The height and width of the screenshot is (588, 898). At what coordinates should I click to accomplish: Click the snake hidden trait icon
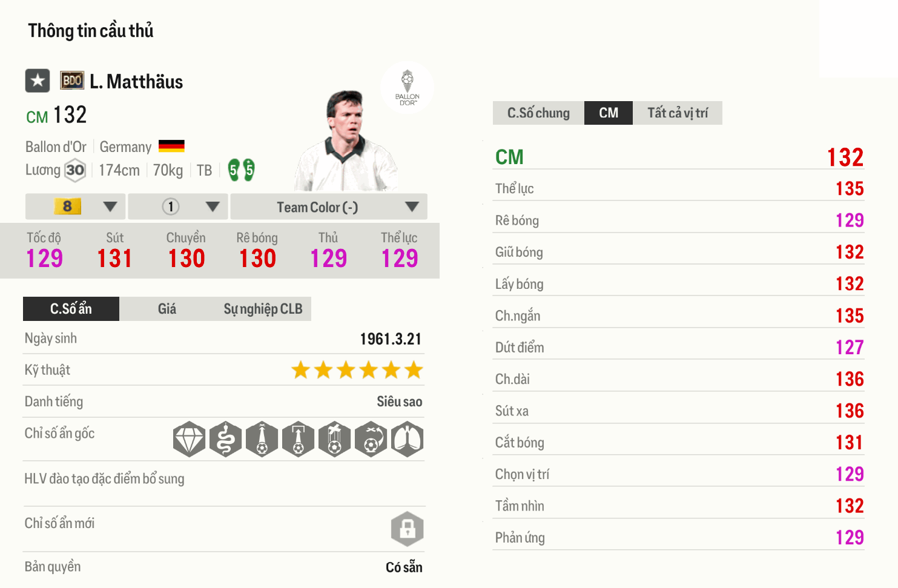(225, 439)
